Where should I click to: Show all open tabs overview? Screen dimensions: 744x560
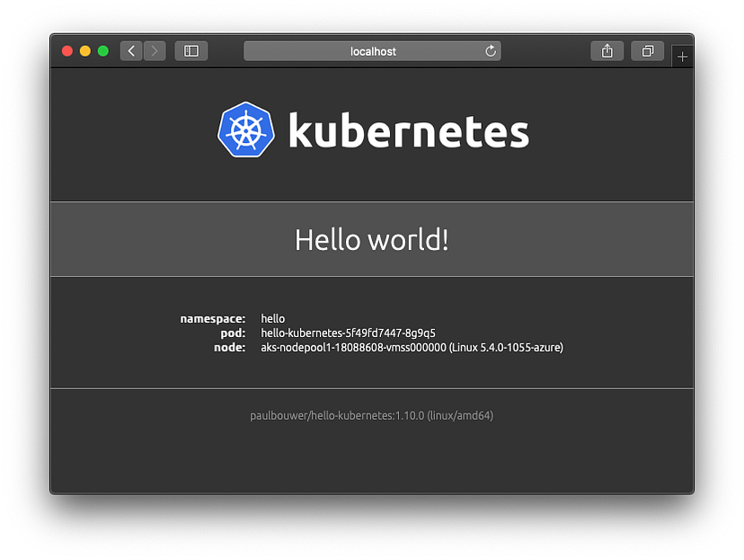(647, 51)
